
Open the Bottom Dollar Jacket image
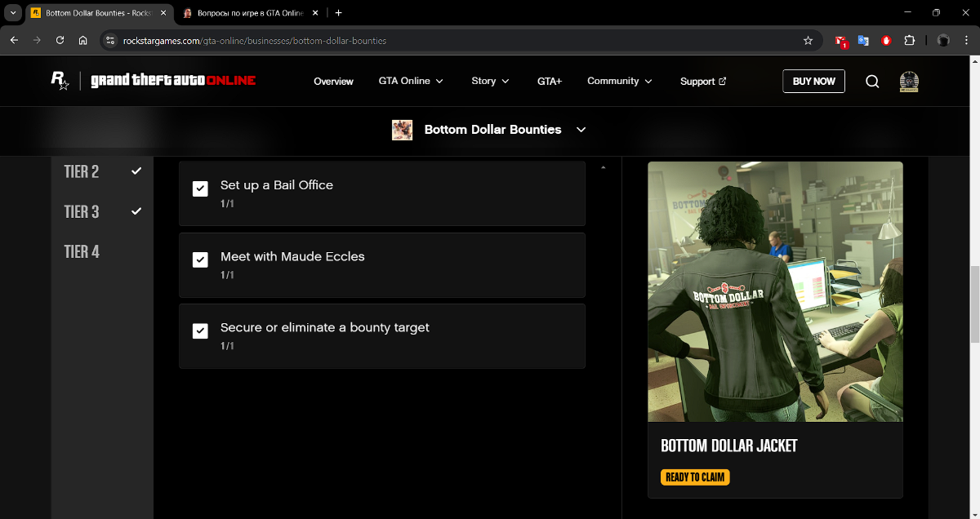(775, 291)
